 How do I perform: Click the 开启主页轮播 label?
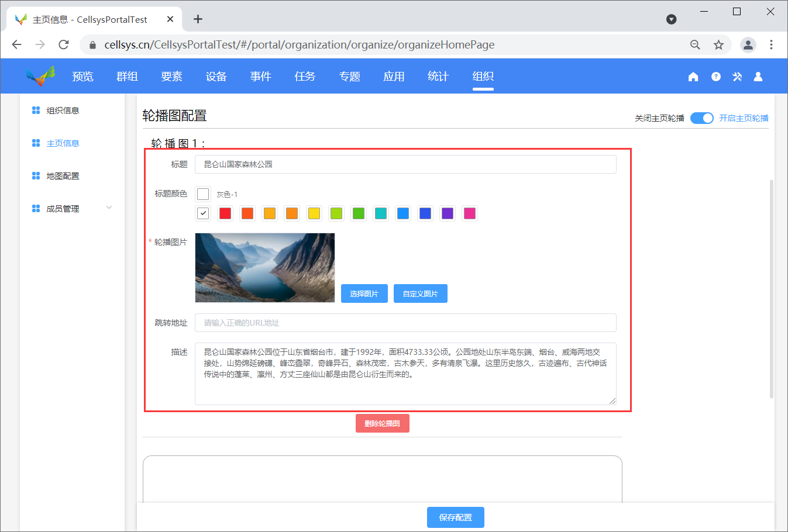(x=744, y=118)
